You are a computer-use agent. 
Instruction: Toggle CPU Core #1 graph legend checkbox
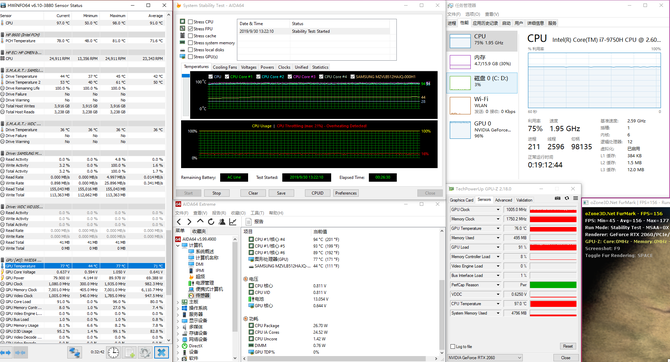point(226,77)
